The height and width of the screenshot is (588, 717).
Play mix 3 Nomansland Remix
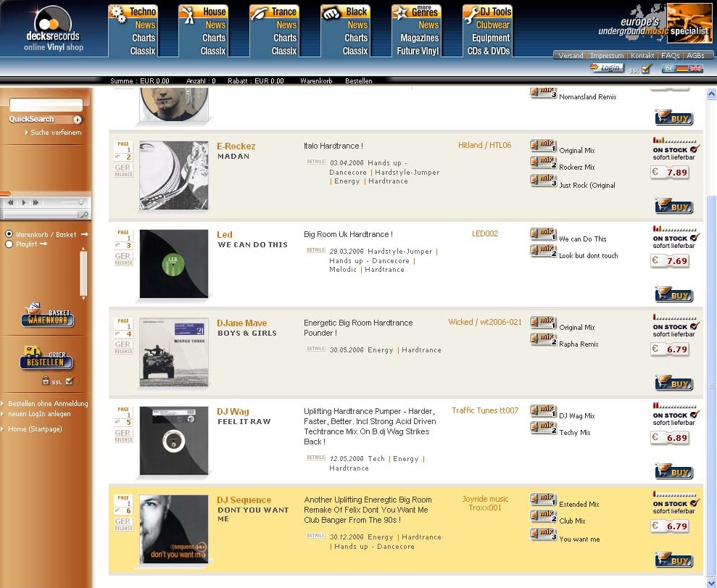[543, 93]
